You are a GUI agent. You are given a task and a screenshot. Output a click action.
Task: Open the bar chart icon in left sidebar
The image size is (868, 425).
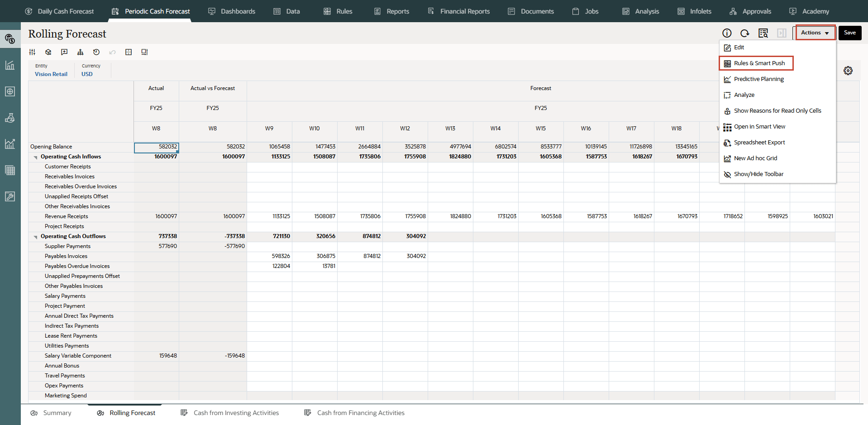[10, 65]
